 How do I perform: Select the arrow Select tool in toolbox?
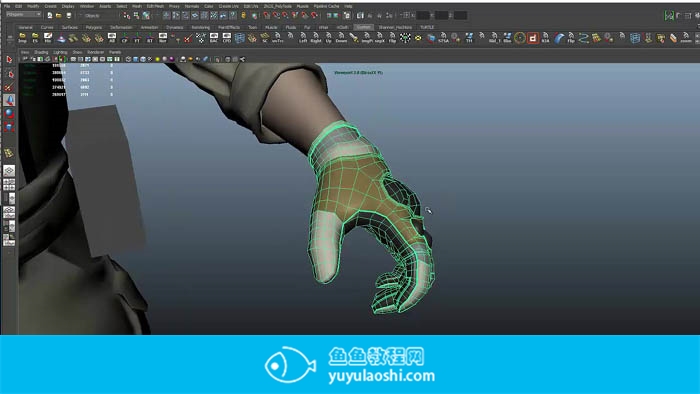[9, 60]
